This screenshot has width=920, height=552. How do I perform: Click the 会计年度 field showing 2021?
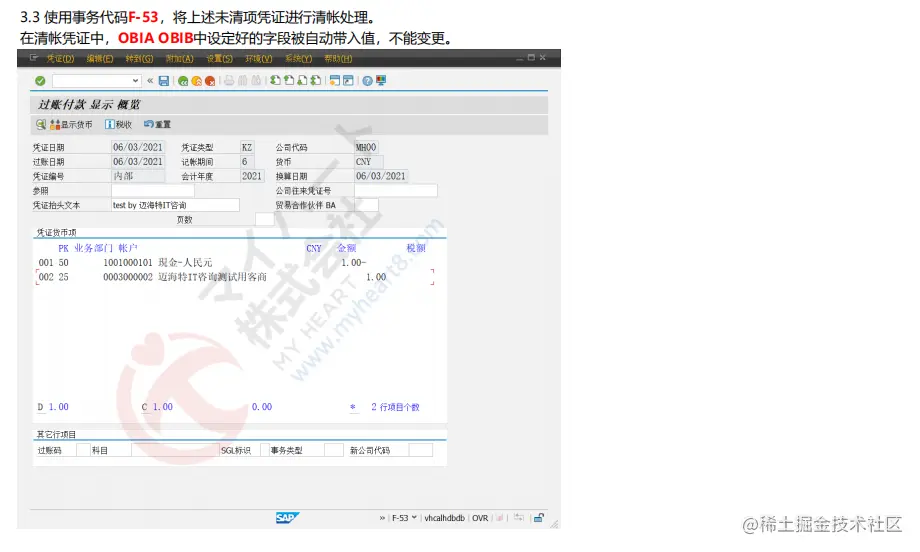252,176
